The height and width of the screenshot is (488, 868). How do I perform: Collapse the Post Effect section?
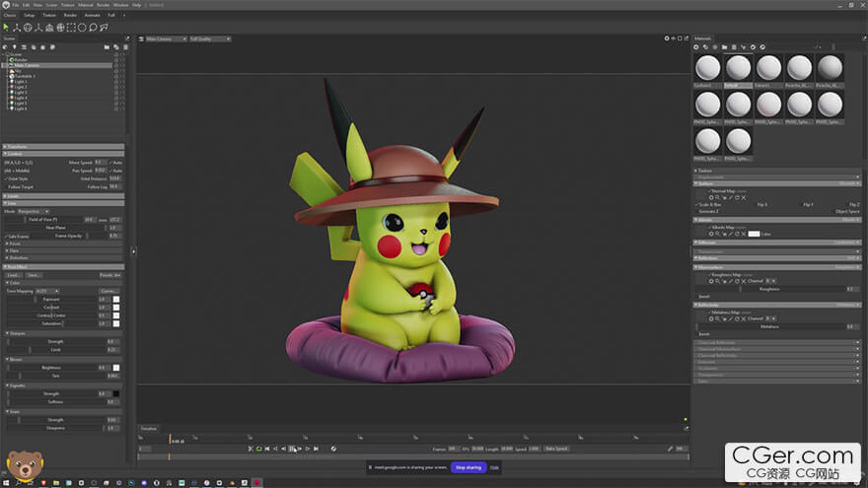click(x=62, y=267)
